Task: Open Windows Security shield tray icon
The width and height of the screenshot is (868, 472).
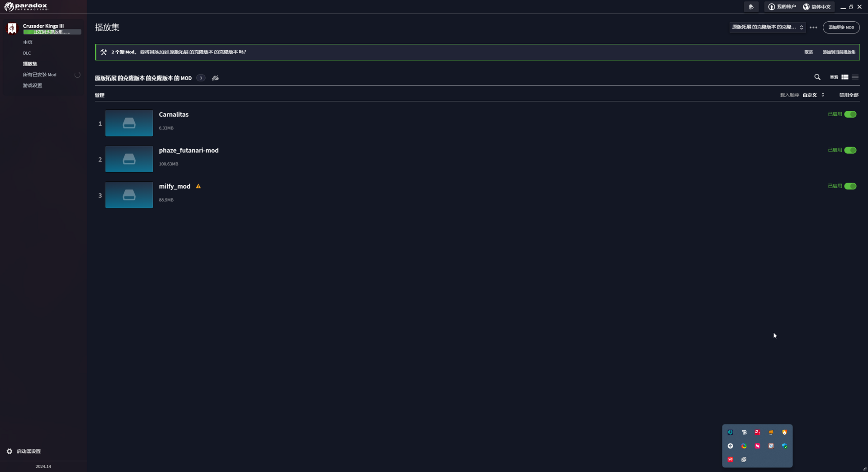Action: point(784,446)
